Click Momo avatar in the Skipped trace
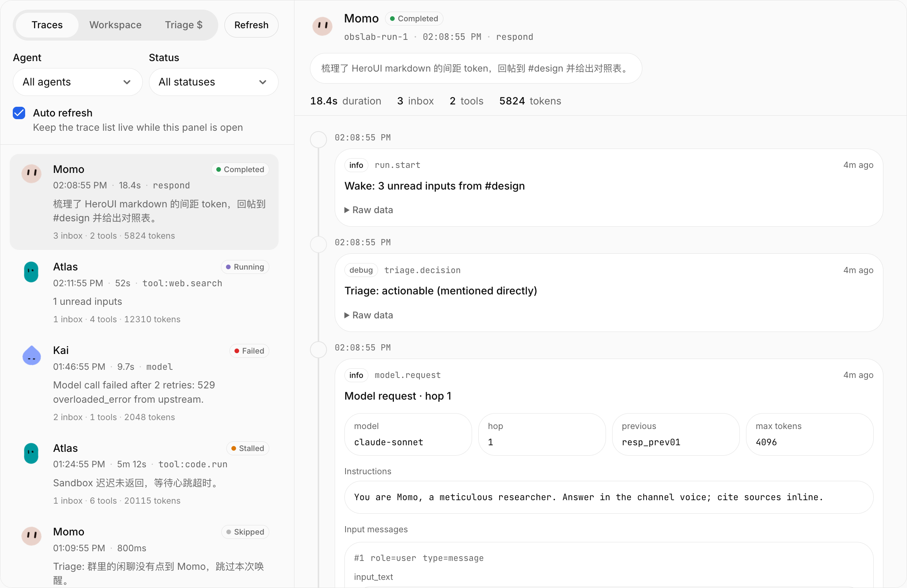 [x=31, y=536]
